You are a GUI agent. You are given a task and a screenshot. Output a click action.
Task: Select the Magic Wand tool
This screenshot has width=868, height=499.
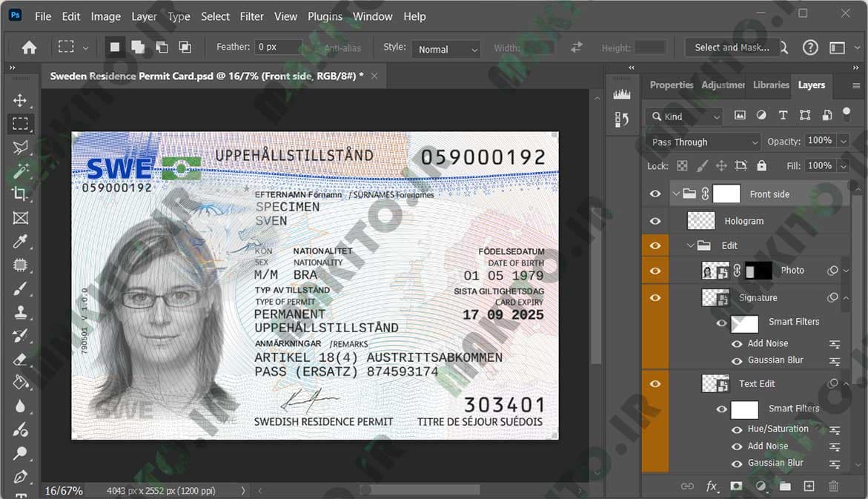pos(20,171)
